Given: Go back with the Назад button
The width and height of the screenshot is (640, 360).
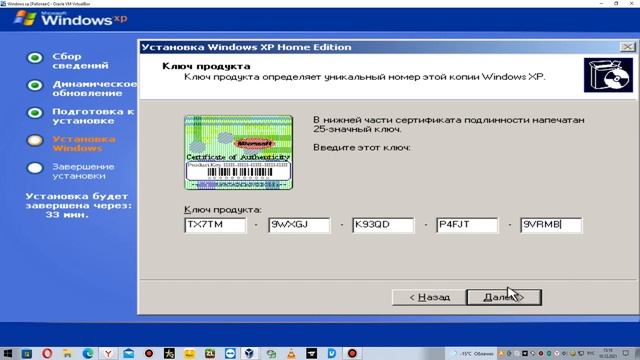Looking at the screenshot, I should pos(429,297).
